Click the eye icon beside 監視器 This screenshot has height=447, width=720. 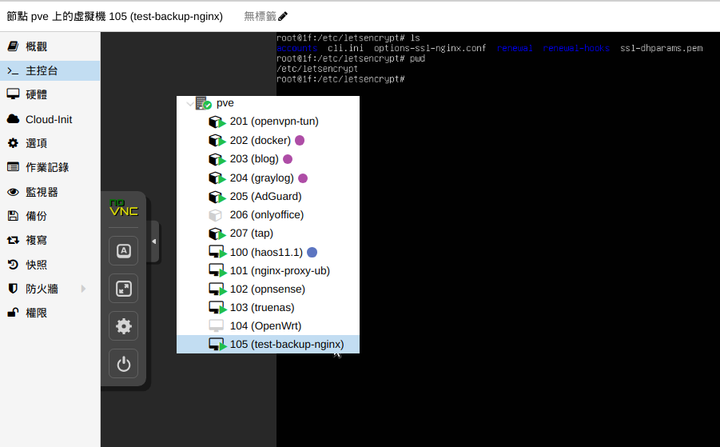point(13,192)
